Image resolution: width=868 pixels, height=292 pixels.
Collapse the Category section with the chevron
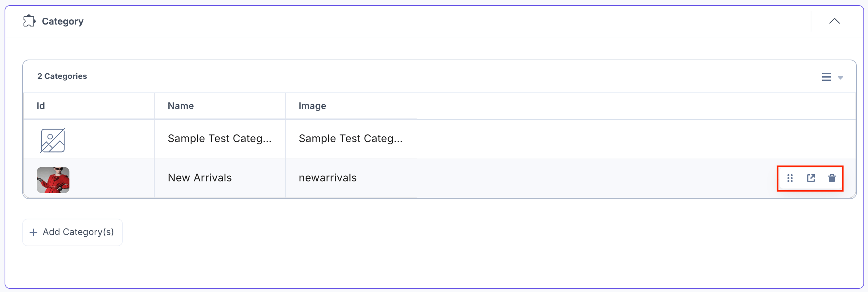(834, 21)
